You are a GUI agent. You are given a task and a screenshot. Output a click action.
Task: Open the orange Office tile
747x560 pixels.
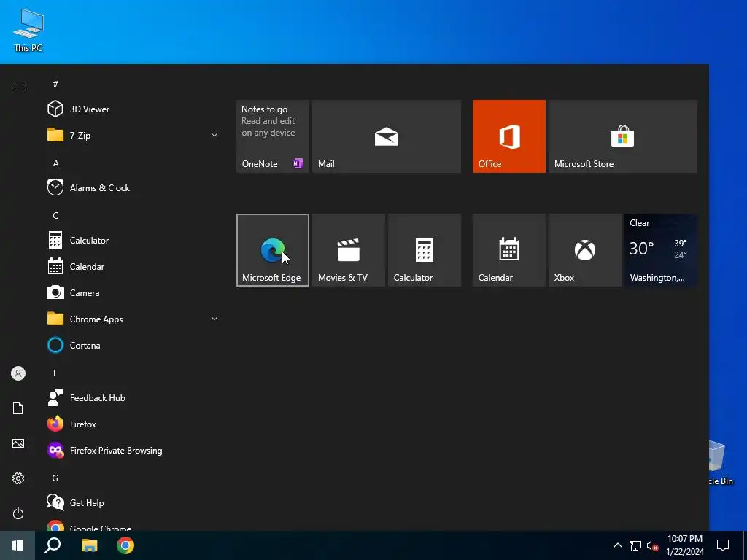pyautogui.click(x=508, y=136)
